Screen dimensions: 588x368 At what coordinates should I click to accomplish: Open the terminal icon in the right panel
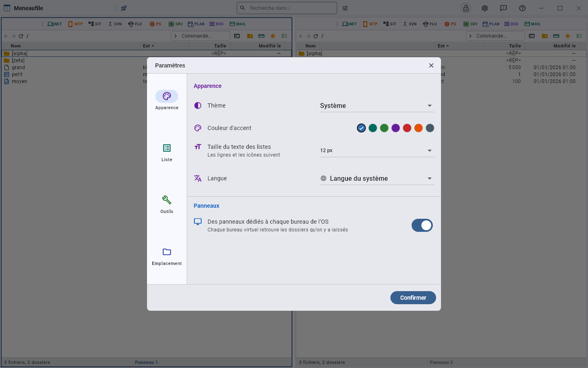(532, 36)
